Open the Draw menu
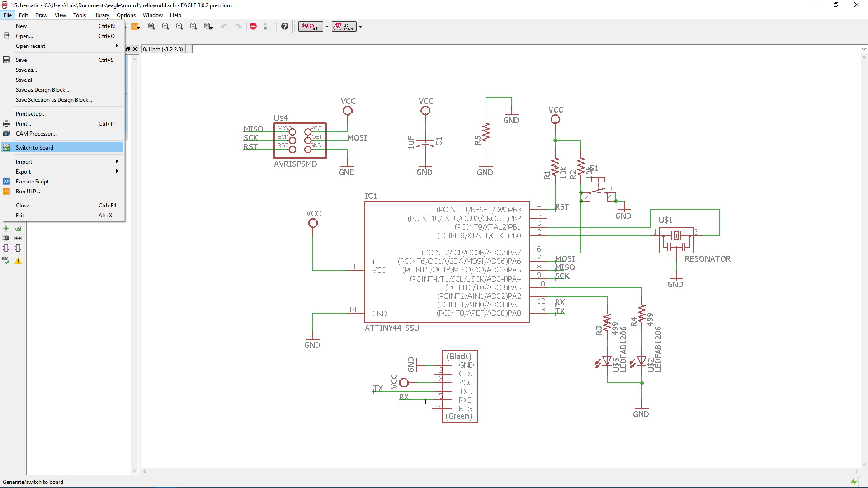Viewport: 868px width, 488px height. tap(41, 15)
